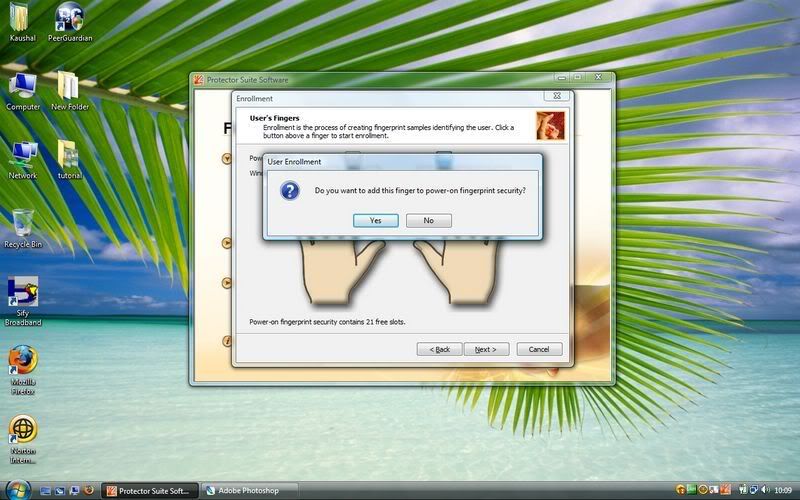Close the Enrollment dialog

[x=557, y=96]
